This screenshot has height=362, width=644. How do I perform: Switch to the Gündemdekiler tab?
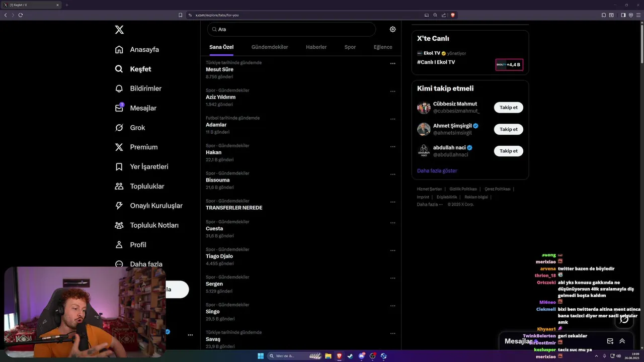270,47
